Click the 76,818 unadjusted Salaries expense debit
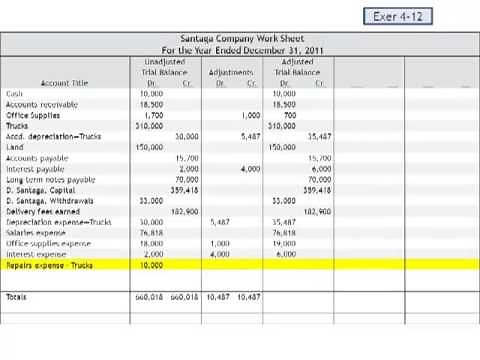This screenshot has width=480, height=360. 151,233
